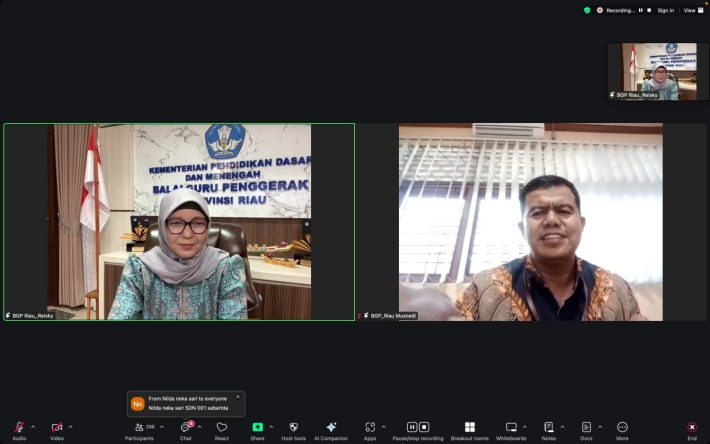This screenshot has height=444, width=710.
Task: Expand the Share options chevron
Action: click(x=271, y=427)
